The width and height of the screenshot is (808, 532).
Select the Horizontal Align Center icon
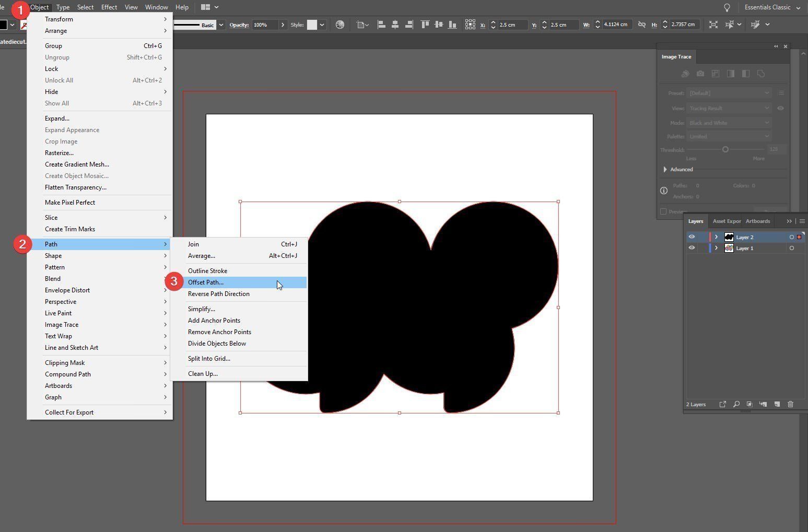[395, 24]
